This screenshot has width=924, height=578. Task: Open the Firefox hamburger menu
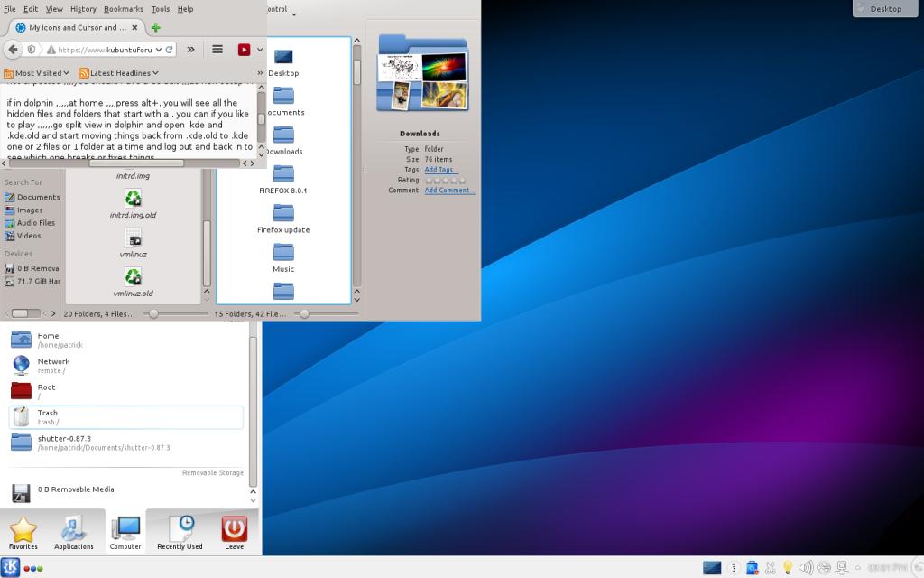217,50
